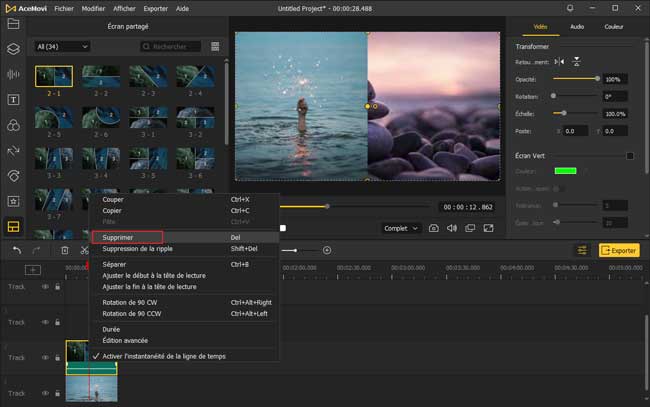Open the Text tool in sidebar
Viewport: 650px width, 407px height.
(x=13, y=100)
